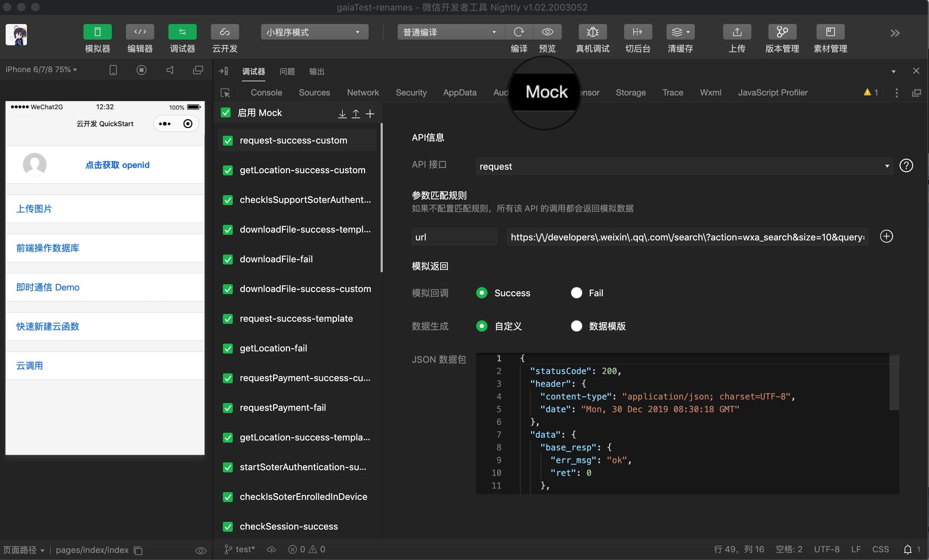
Task: Click 点击获取 openid link
Action: [x=117, y=165]
